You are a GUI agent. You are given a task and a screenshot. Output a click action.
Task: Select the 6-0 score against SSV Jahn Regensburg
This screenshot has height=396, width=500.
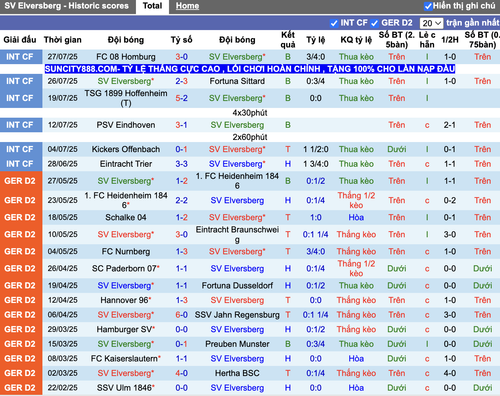[182, 315]
